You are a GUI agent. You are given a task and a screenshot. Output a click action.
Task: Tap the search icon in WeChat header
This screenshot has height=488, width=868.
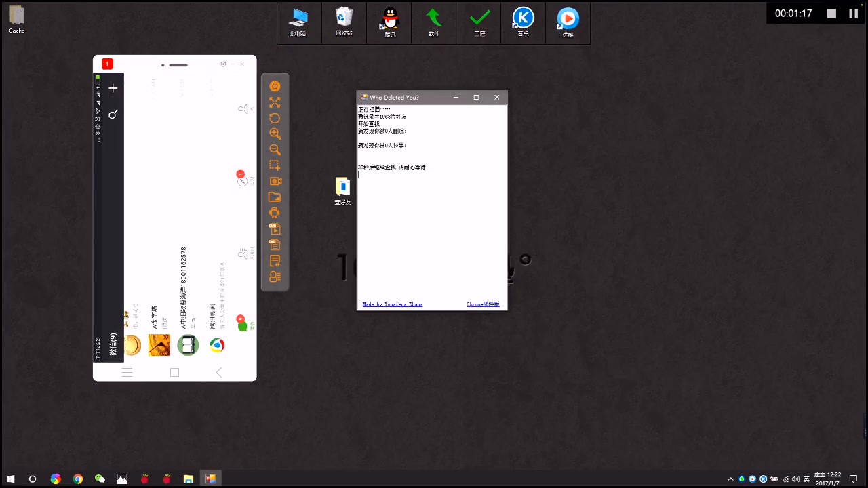point(113,115)
